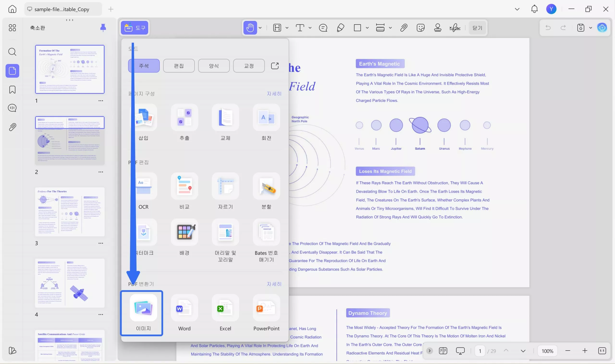Select the signature tool

click(455, 28)
